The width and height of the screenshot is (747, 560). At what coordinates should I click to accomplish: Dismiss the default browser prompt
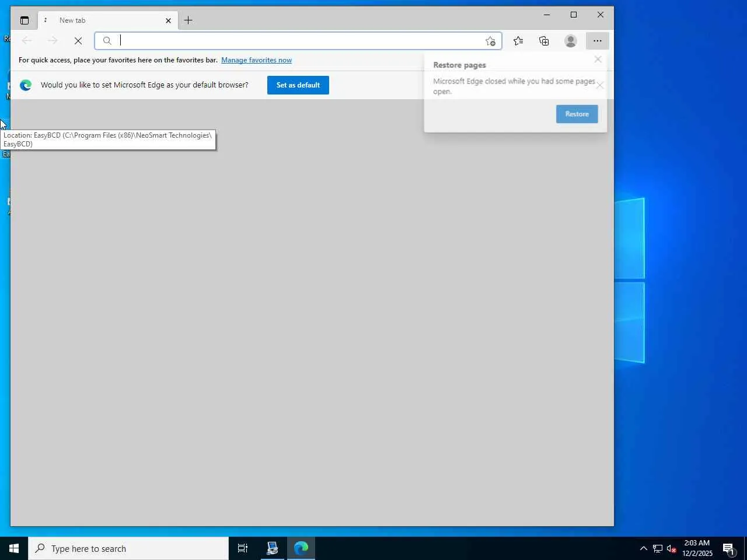click(600, 85)
